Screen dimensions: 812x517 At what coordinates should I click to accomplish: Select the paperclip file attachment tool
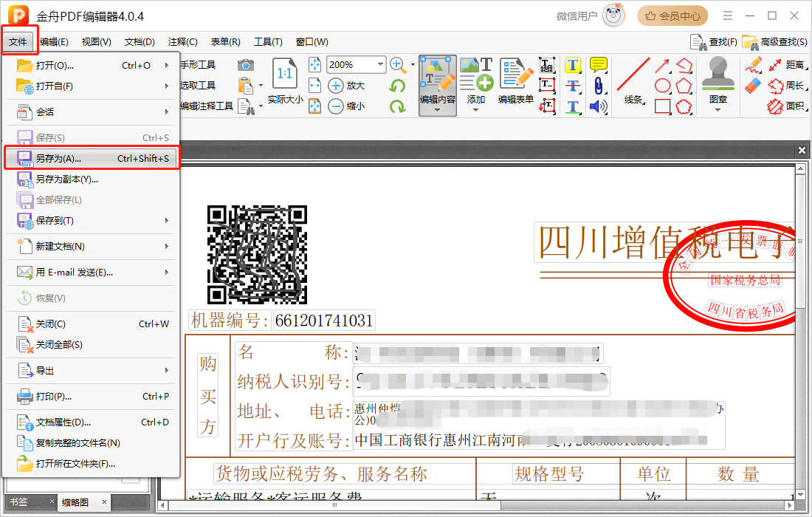coord(599,86)
